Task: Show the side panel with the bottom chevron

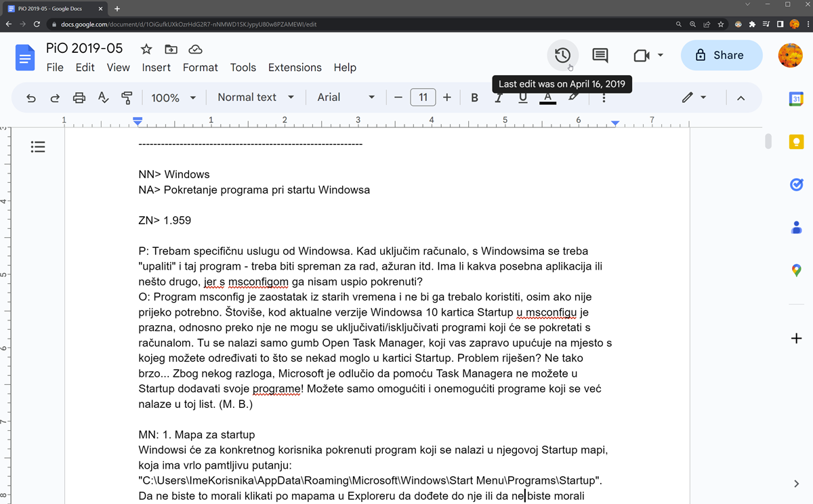Action: [x=796, y=483]
